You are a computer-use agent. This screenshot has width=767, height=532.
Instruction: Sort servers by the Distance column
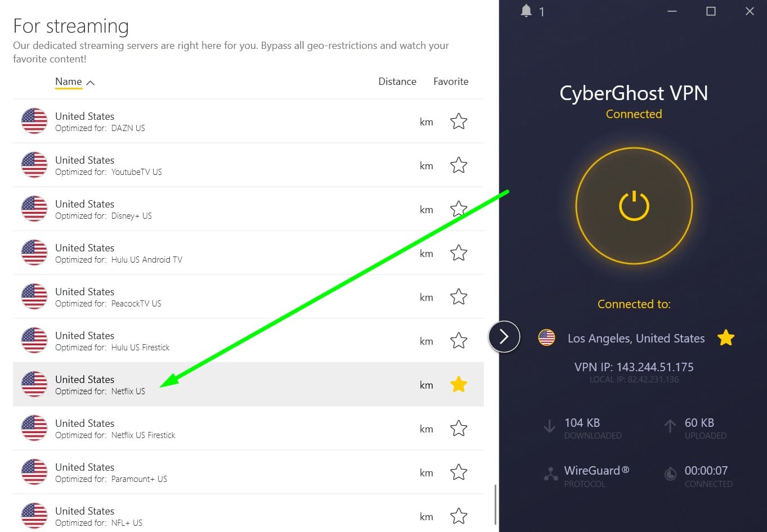coord(397,82)
